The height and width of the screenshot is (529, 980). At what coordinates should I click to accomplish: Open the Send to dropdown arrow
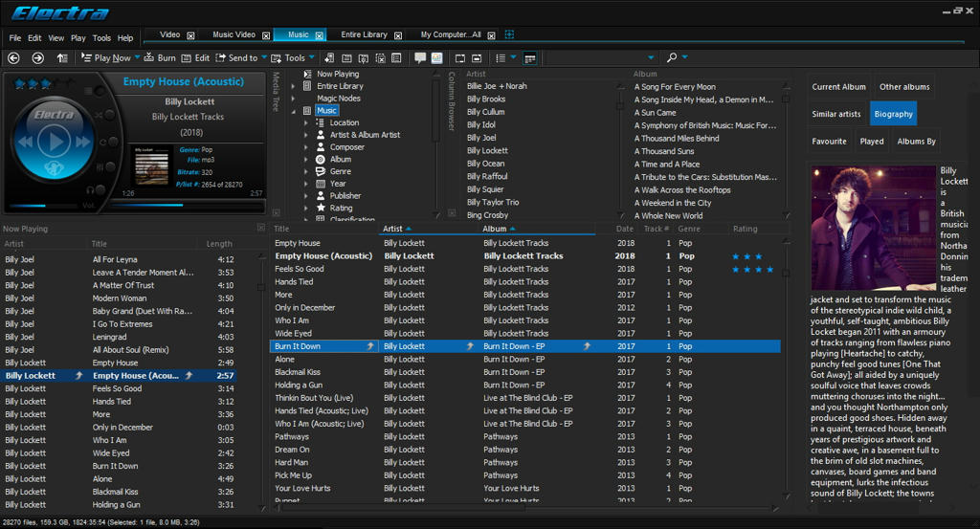tap(264, 57)
